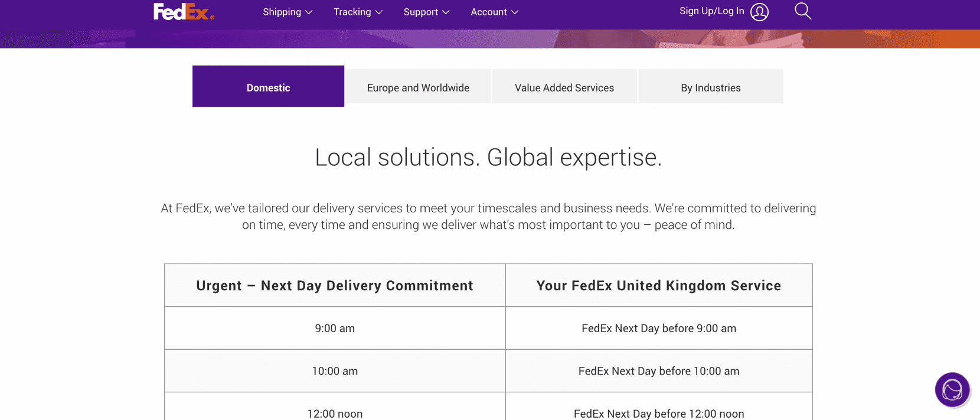Select the Domestic tab

click(x=268, y=87)
